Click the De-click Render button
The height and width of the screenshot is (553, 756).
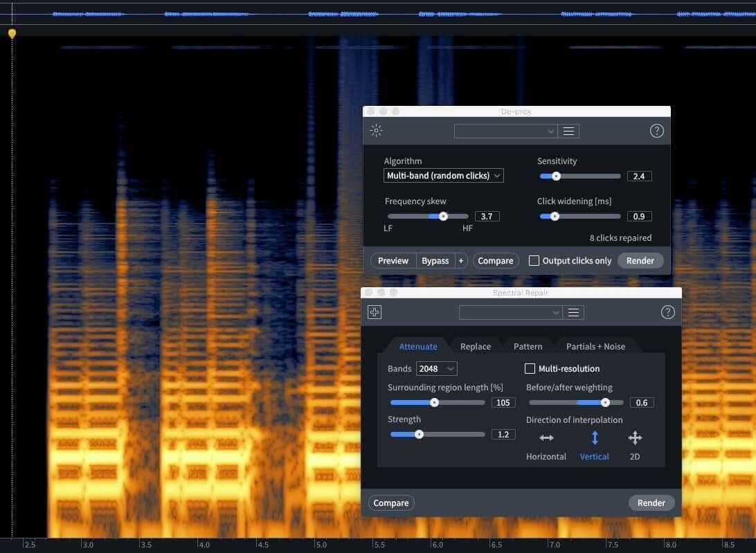click(640, 261)
